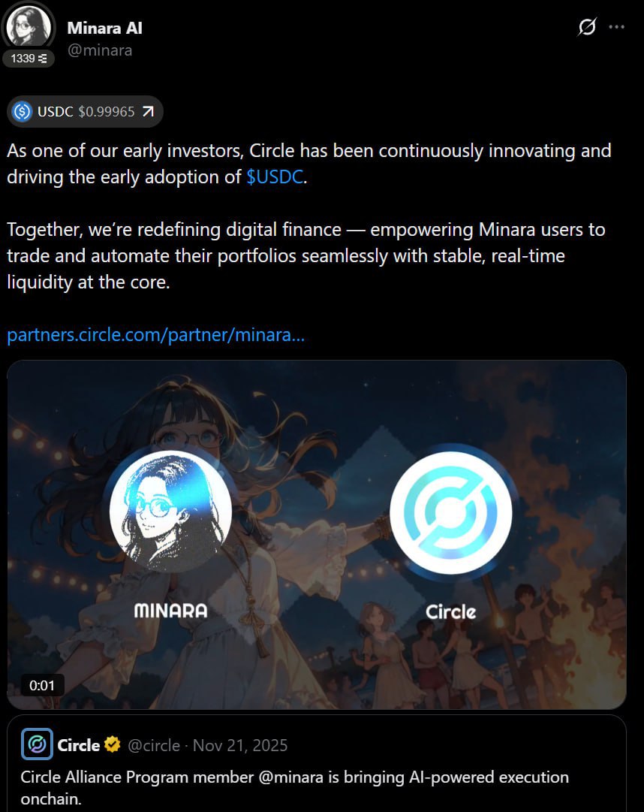Click the 1339 score badge under avatar
Viewport: 644px width, 812px height.
pos(29,59)
